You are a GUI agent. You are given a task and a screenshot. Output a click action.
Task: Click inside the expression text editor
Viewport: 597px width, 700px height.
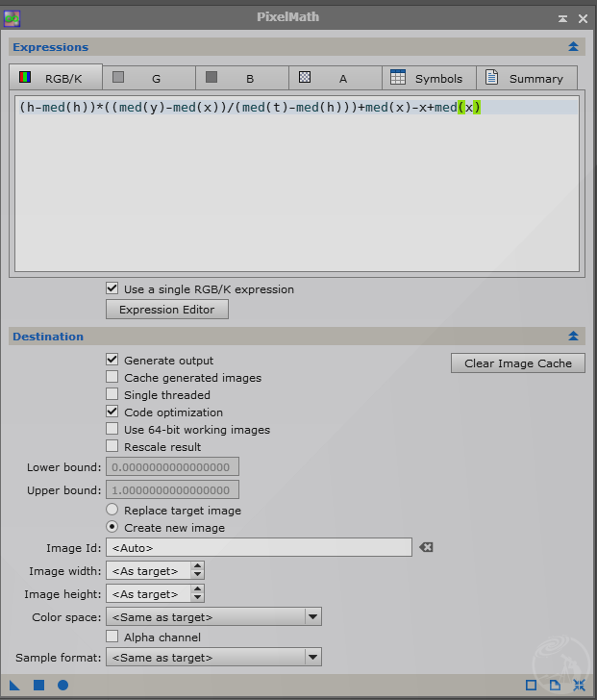297,184
